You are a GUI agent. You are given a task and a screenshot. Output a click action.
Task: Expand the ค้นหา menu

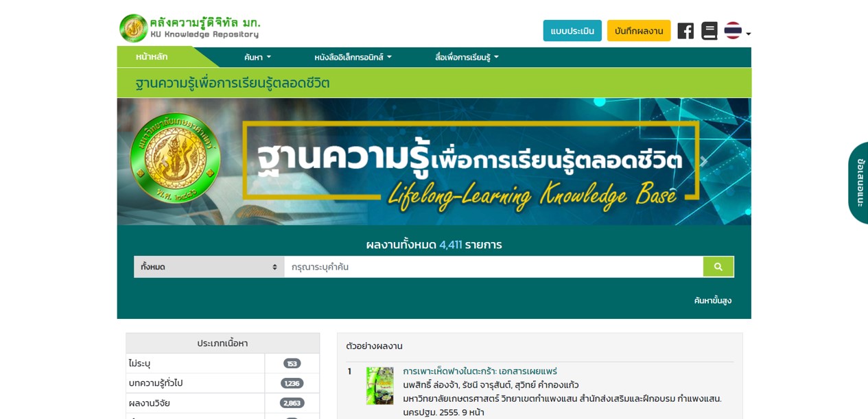click(257, 57)
